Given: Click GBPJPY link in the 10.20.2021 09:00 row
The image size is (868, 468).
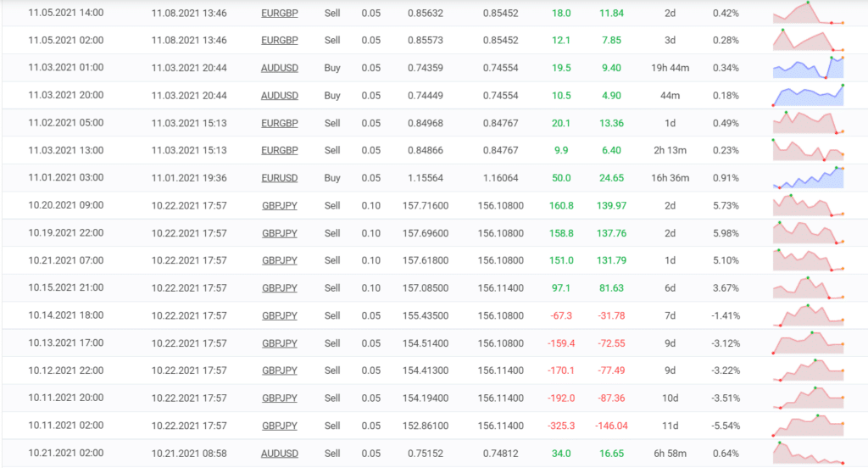Looking at the screenshot, I should pyautogui.click(x=279, y=205).
